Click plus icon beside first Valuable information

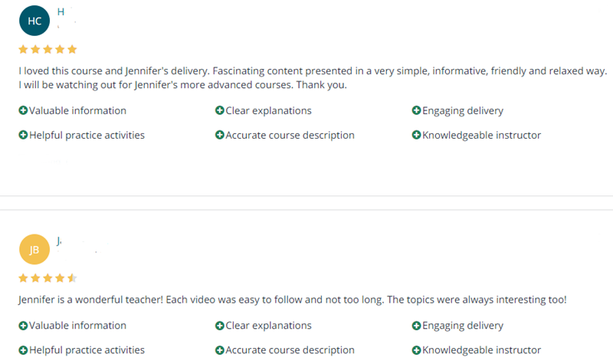pyautogui.click(x=23, y=110)
